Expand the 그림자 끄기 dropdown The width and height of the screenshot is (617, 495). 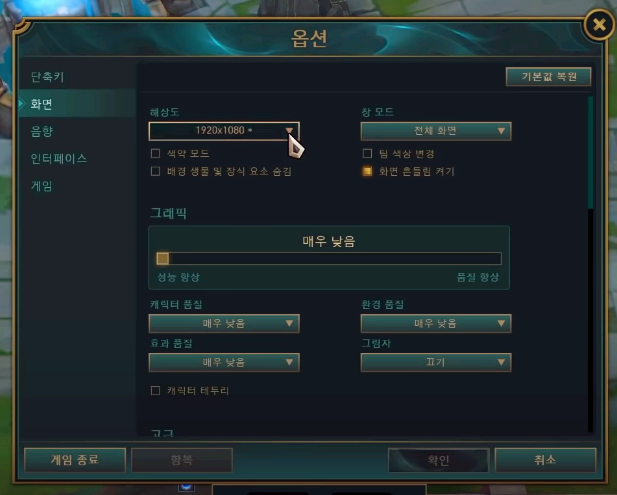436,362
